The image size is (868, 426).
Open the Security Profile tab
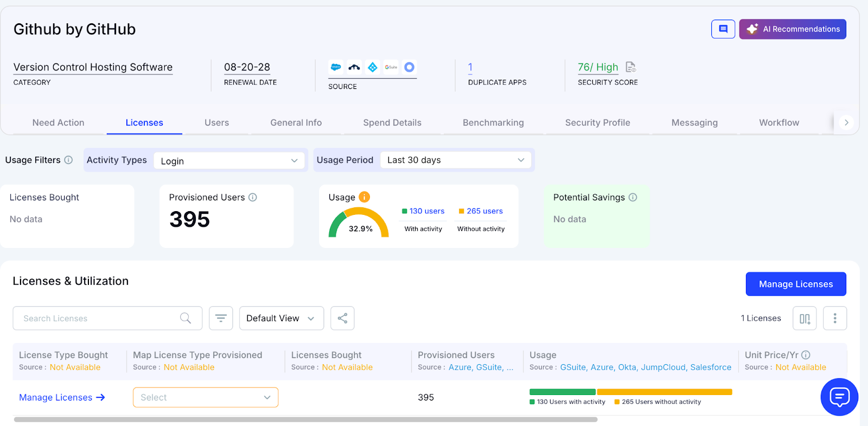(x=597, y=123)
